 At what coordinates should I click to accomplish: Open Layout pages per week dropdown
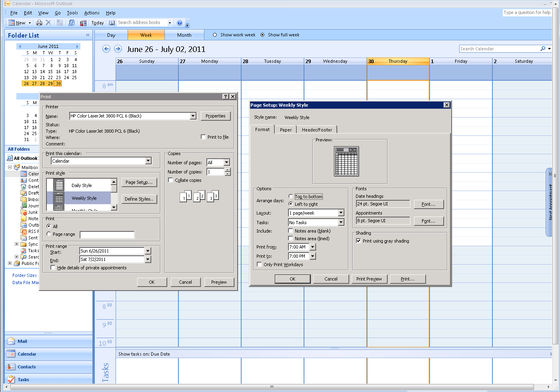coord(341,213)
